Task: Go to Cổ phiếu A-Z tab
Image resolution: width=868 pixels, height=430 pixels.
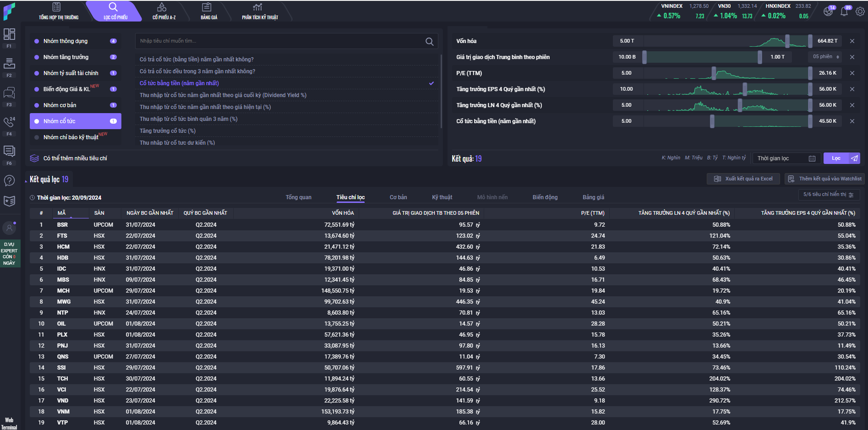Action: (x=164, y=11)
